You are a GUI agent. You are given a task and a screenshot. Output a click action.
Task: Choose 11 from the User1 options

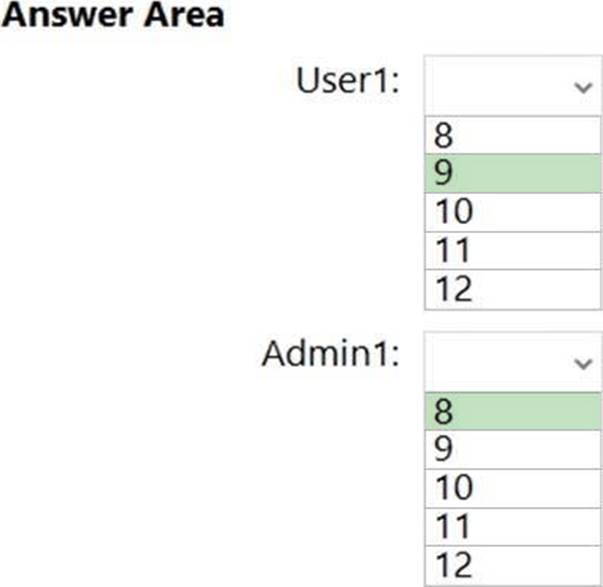[x=512, y=250]
